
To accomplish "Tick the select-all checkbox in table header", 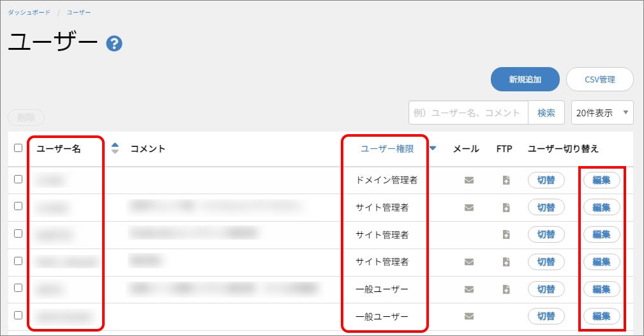I will point(18,148).
